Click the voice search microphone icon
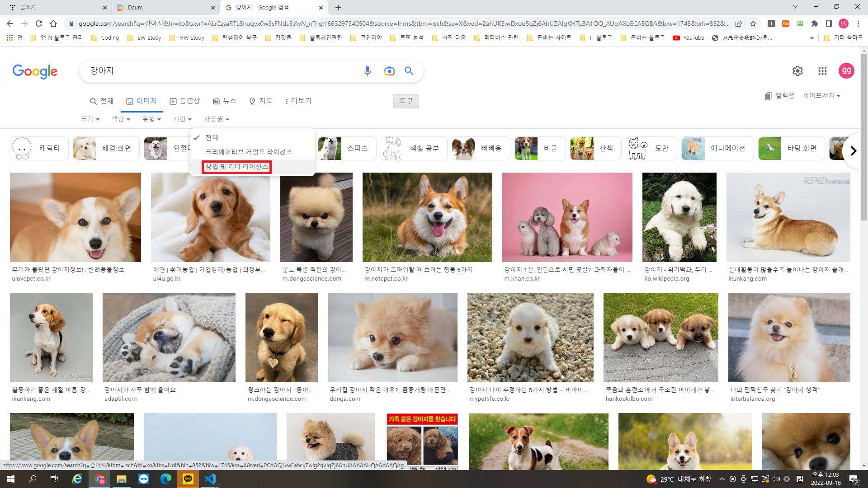The width and height of the screenshot is (868, 488). [367, 71]
